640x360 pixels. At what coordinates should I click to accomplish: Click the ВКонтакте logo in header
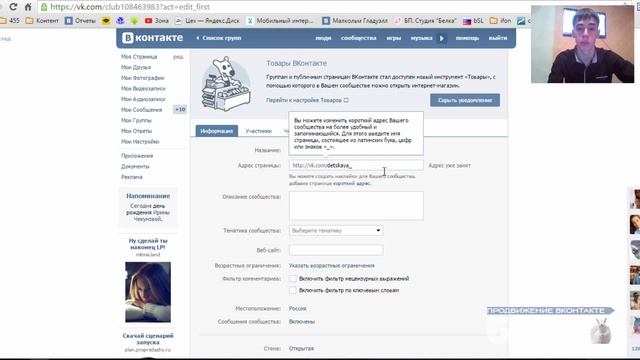pyautogui.click(x=153, y=38)
